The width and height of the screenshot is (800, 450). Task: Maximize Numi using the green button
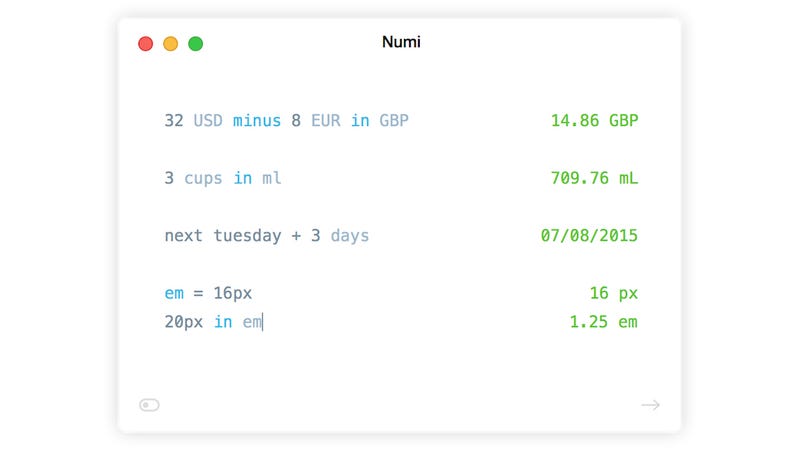click(195, 44)
